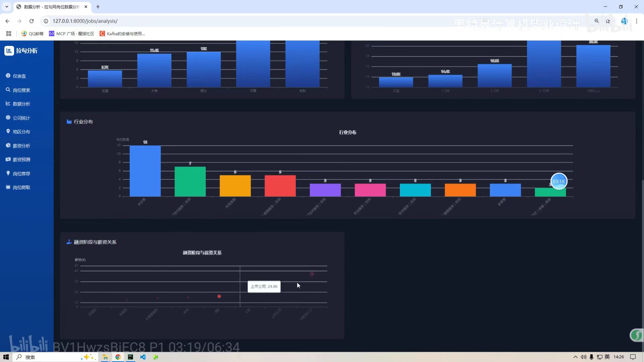
Task: Click the tallest blue bar in 行业分布 chart
Action: [145, 171]
